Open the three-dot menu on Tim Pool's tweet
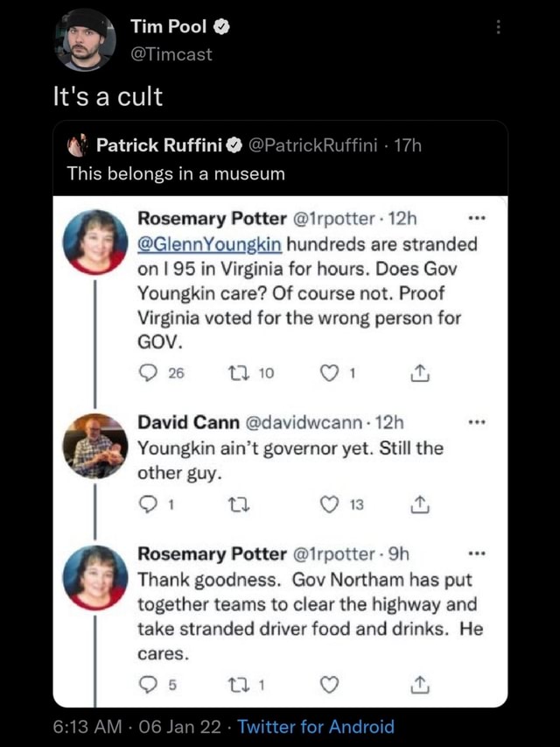This screenshot has height=747, width=560. (499, 28)
